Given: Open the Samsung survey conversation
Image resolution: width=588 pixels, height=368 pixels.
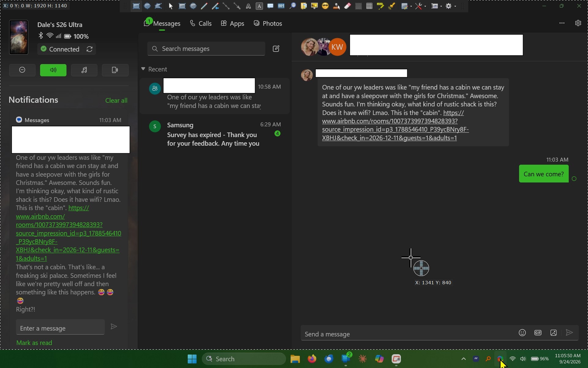Looking at the screenshot, I should tap(214, 134).
